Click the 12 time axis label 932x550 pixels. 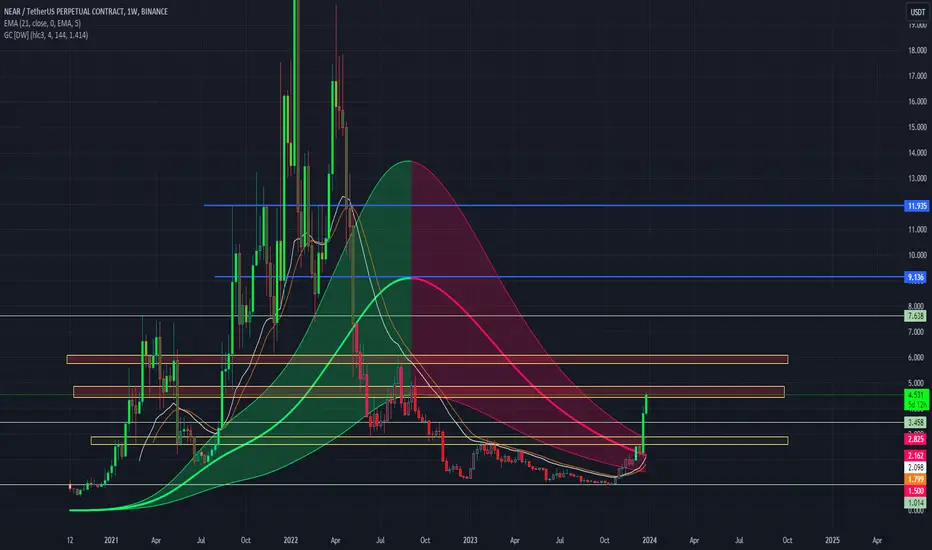70,540
